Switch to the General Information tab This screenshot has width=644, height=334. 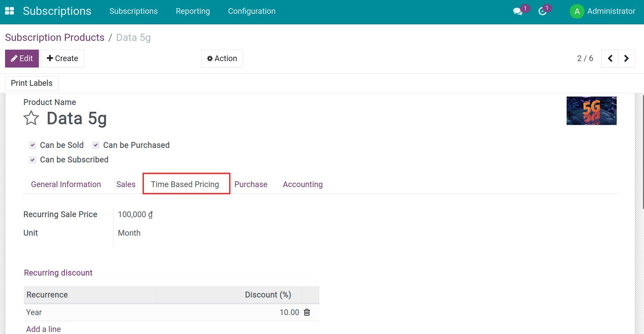[66, 184]
